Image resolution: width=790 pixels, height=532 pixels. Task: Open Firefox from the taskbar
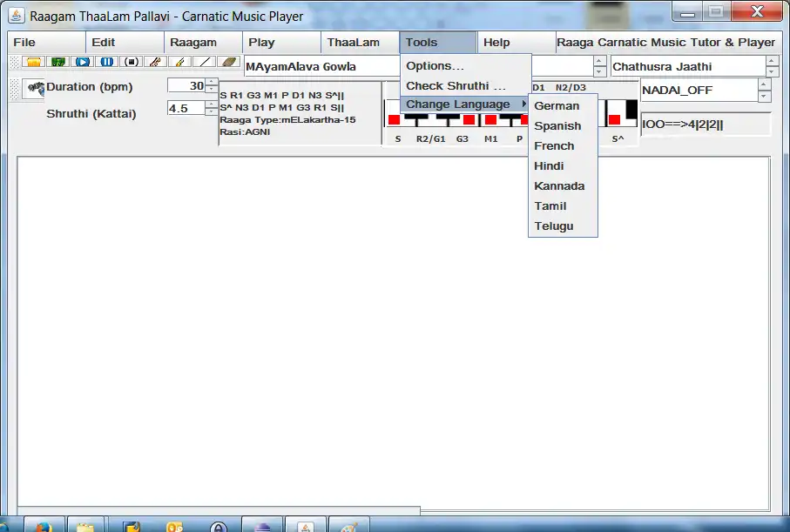[44, 525]
